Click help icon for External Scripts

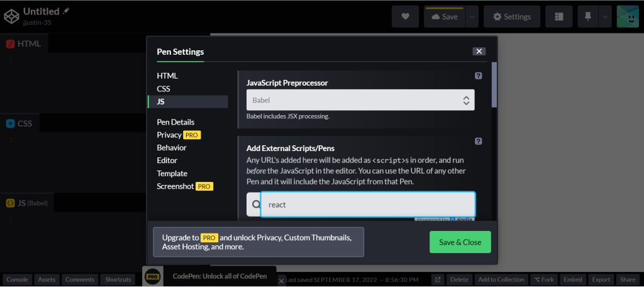[x=478, y=141]
